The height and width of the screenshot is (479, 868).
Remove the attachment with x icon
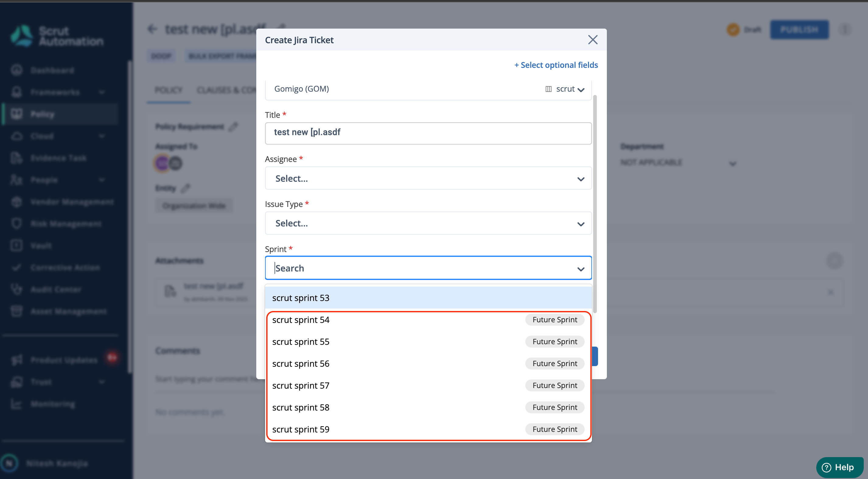click(831, 292)
